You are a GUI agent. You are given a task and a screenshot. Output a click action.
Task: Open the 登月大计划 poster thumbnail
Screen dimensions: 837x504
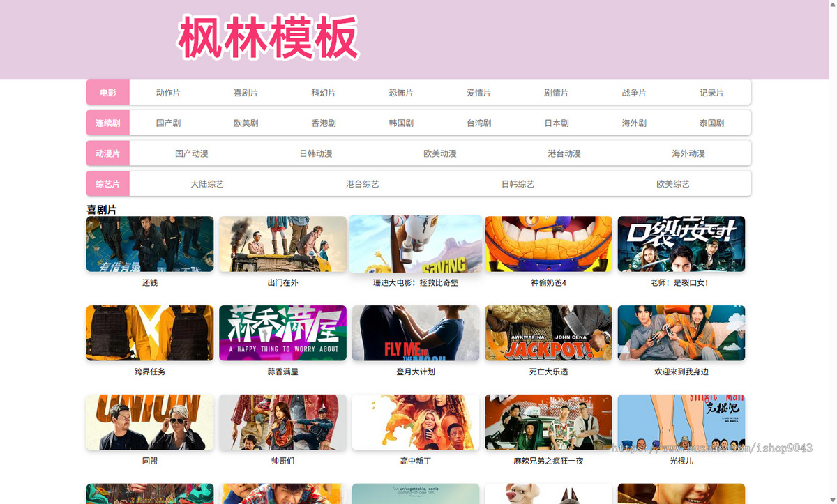pos(416,333)
